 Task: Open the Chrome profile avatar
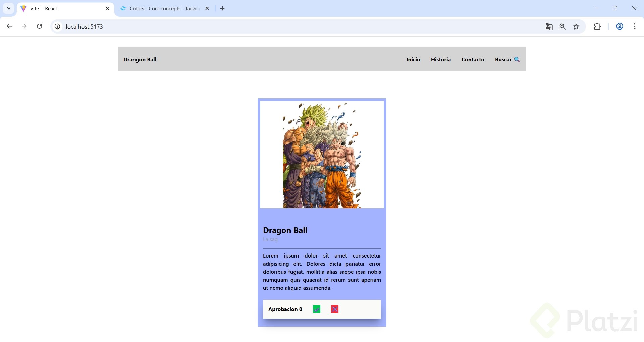[x=620, y=26]
